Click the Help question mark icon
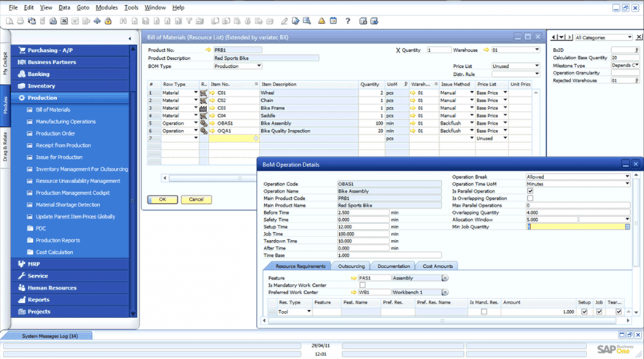 pyautogui.click(x=348, y=21)
